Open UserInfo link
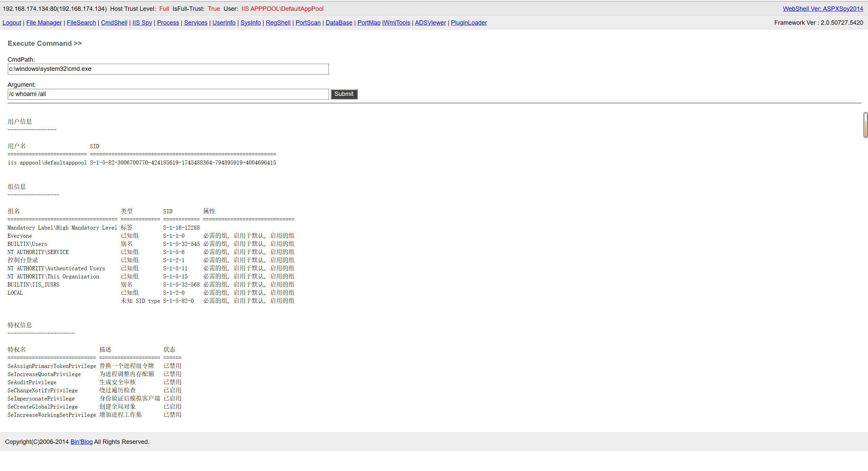Screen dimensions: 868x471 (224, 23)
